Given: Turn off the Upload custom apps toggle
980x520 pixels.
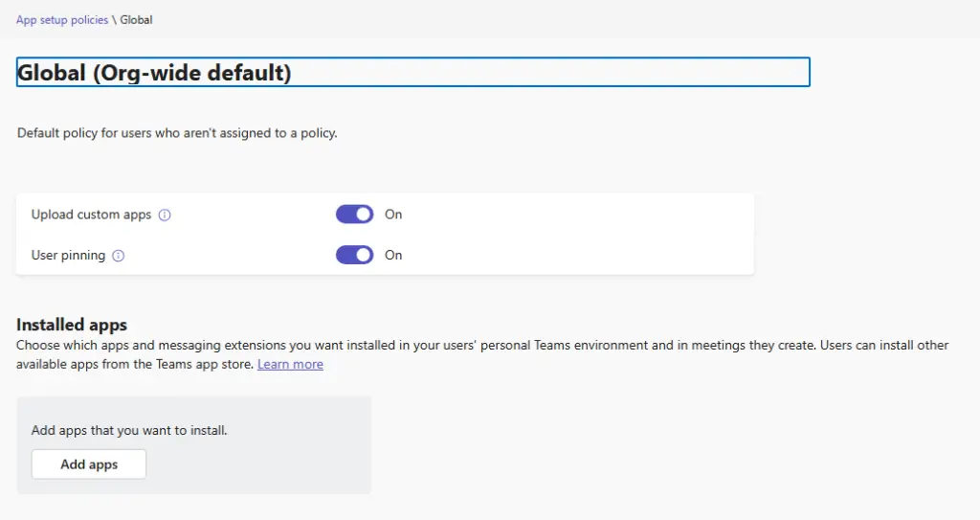Looking at the screenshot, I should [354, 215].
